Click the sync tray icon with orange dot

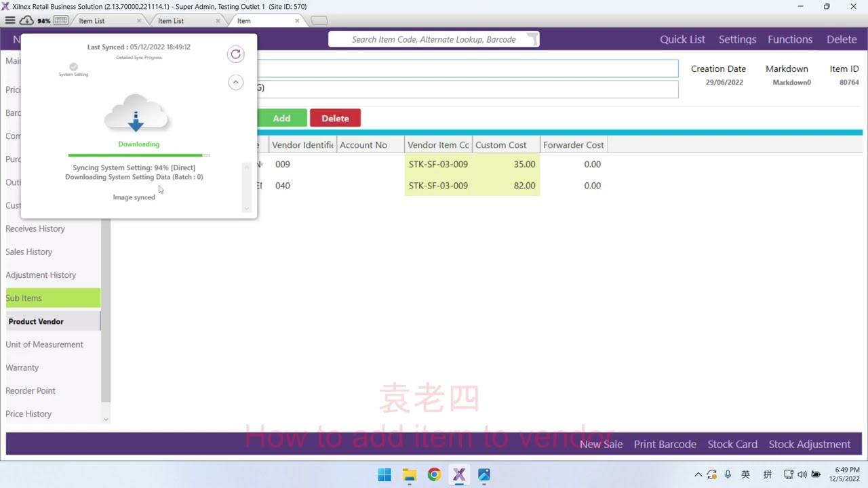(x=712, y=474)
